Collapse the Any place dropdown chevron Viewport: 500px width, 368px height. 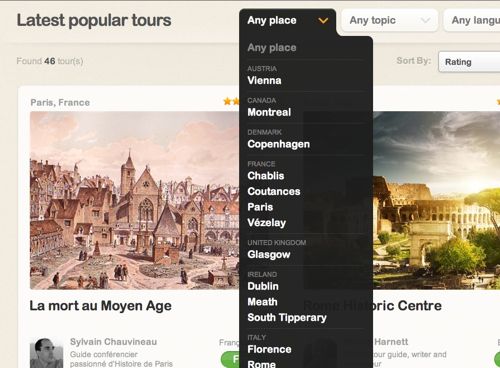(323, 21)
